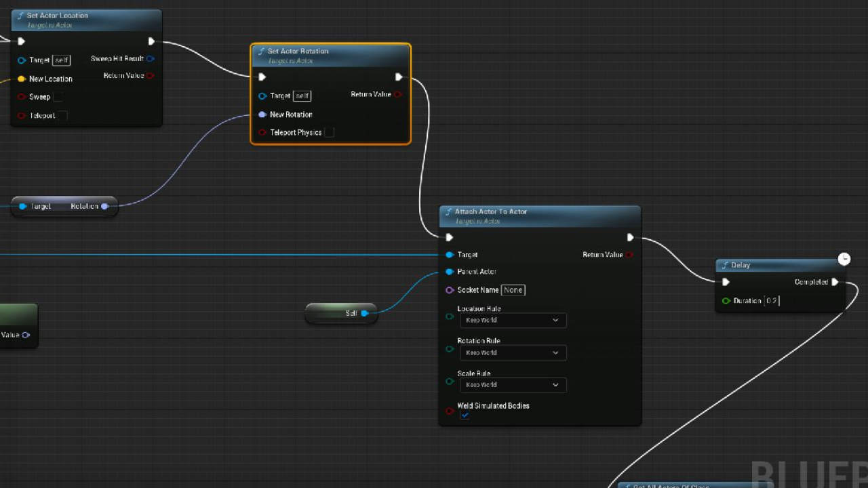Click the Target pin on Set Actor Rotation
The image size is (868, 488).
(x=262, y=96)
